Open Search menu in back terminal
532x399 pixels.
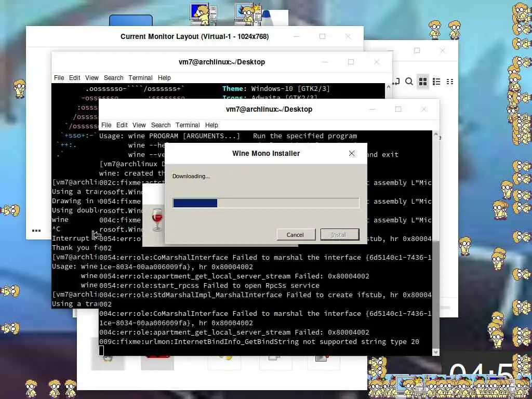pyautogui.click(x=114, y=78)
